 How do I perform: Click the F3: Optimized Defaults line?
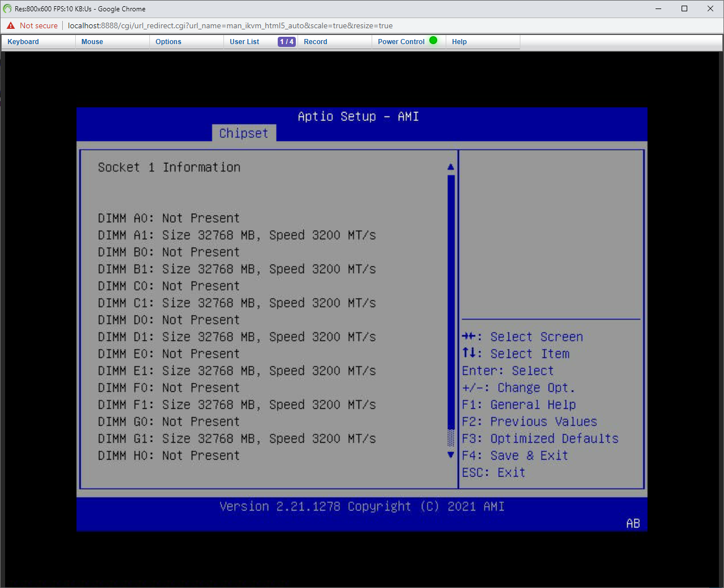540,439
